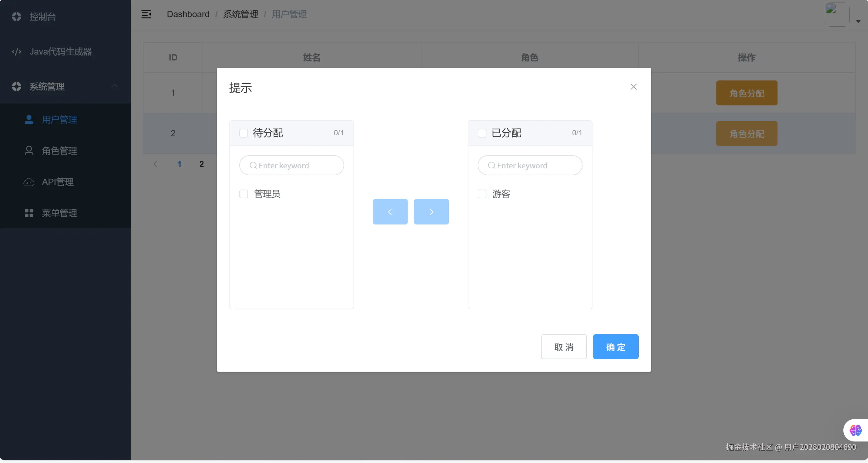
Task: Click the hamburger sidebar collapse icon
Action: [x=146, y=14]
